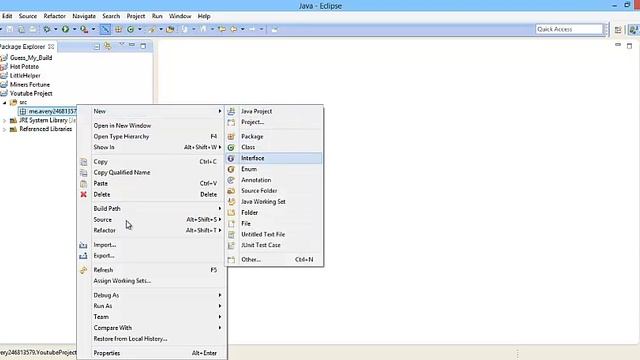Choose Delete in context menu
Image resolution: width=640 pixels, height=360 pixels.
[152, 195]
